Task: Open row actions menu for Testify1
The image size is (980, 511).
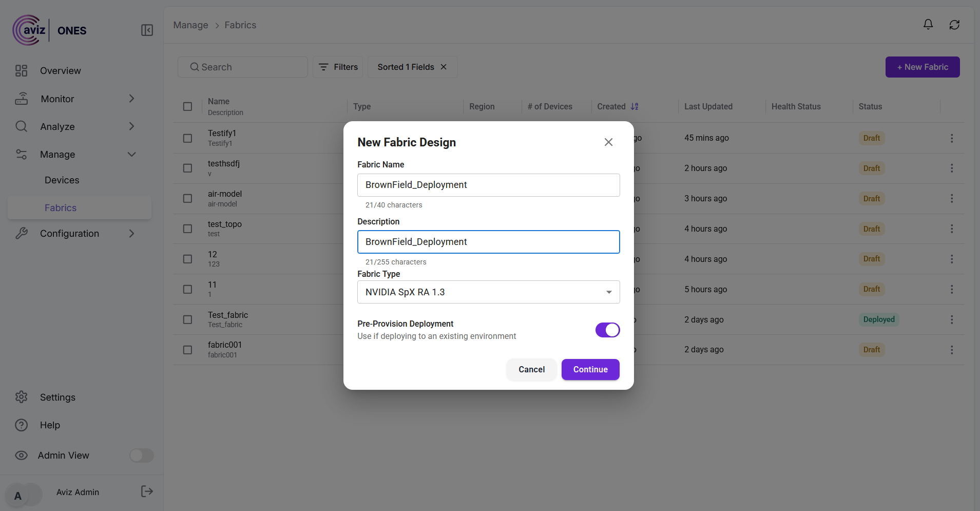Action: (x=951, y=138)
